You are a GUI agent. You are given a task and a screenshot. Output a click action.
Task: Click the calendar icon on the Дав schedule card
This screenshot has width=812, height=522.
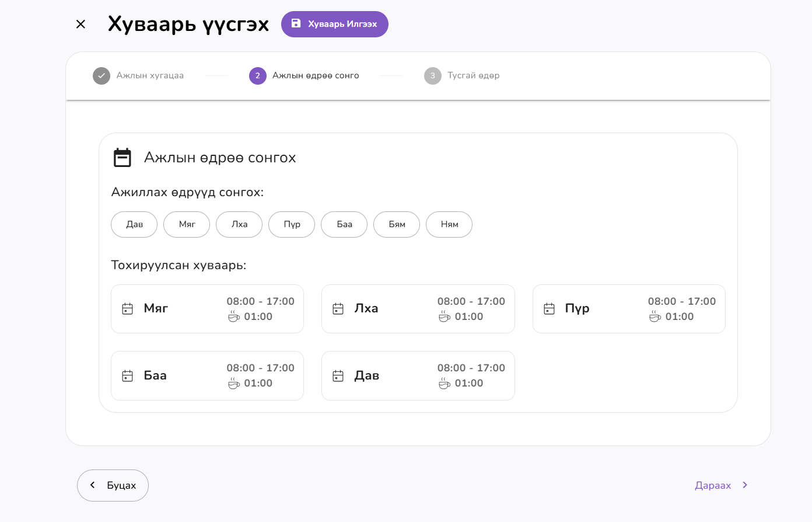[x=338, y=375]
